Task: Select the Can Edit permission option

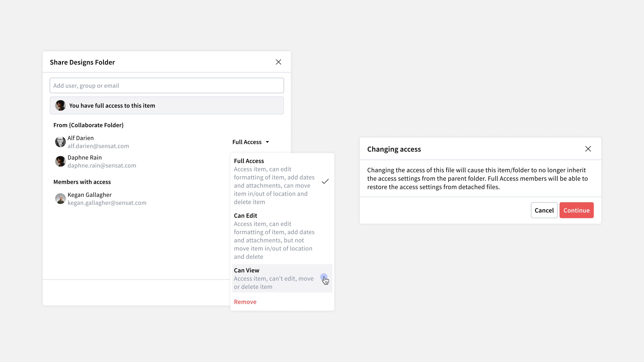Action: [282, 236]
